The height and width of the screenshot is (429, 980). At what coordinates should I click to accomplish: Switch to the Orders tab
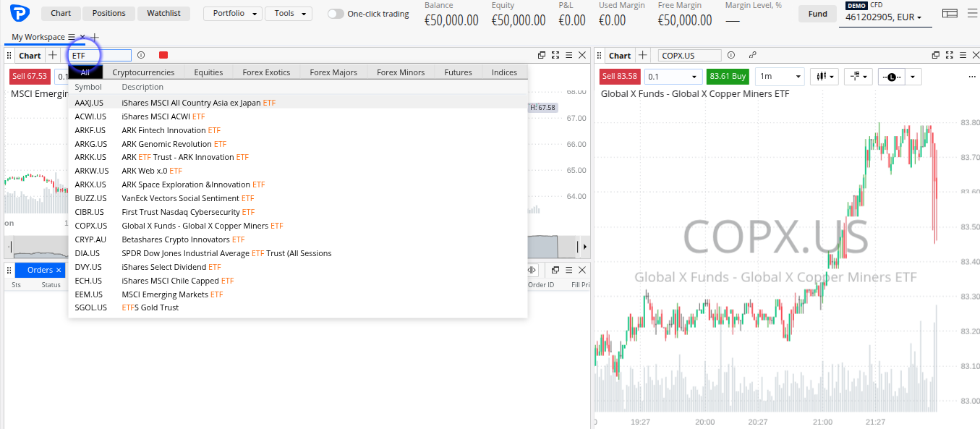point(40,270)
